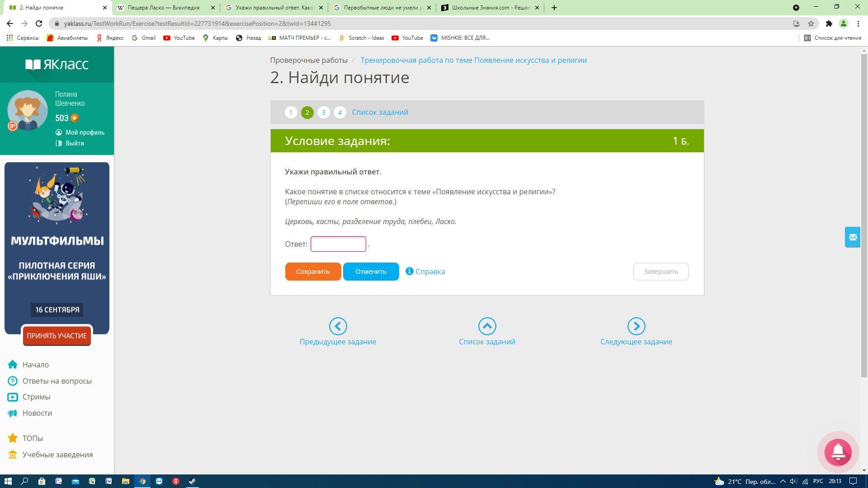Click inside the Ответ input field
Viewport: 868px width, 488px height.
[338, 244]
